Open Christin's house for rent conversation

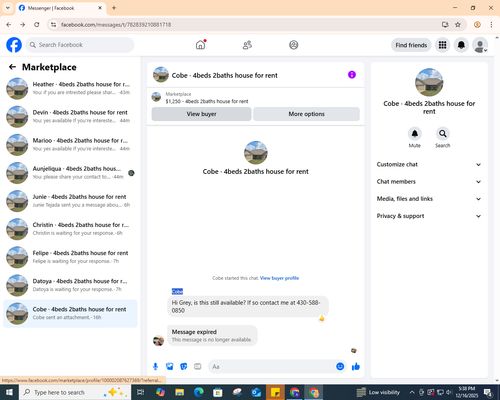(70, 229)
